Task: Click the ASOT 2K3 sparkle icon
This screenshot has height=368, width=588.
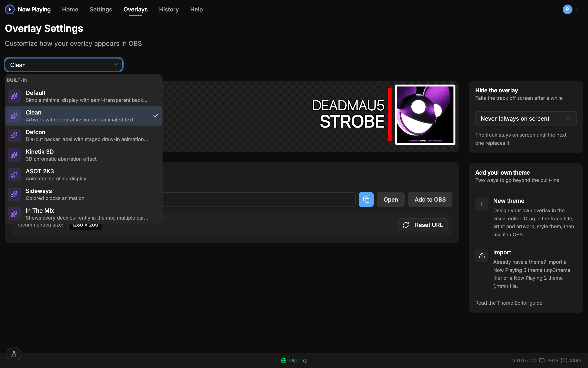Action: [x=14, y=175]
